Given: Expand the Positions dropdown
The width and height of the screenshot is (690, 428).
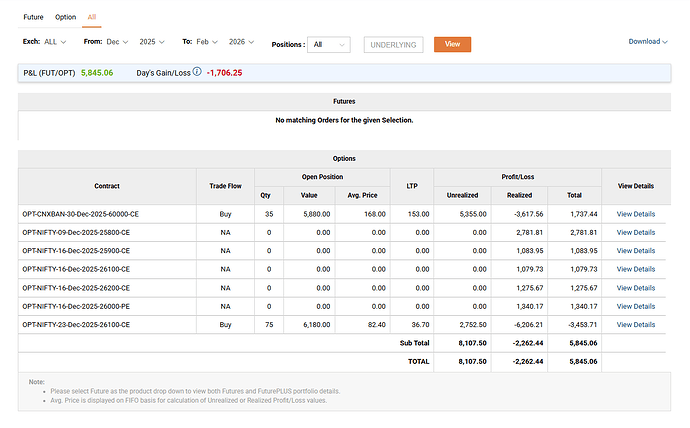Looking at the screenshot, I should click(x=329, y=44).
